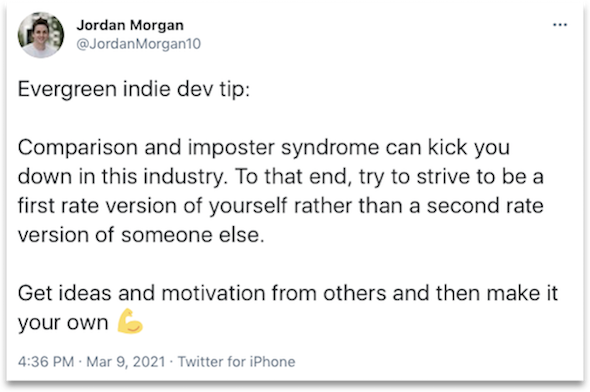Click the 'Get ideas and motivation' text

[x=141, y=293]
